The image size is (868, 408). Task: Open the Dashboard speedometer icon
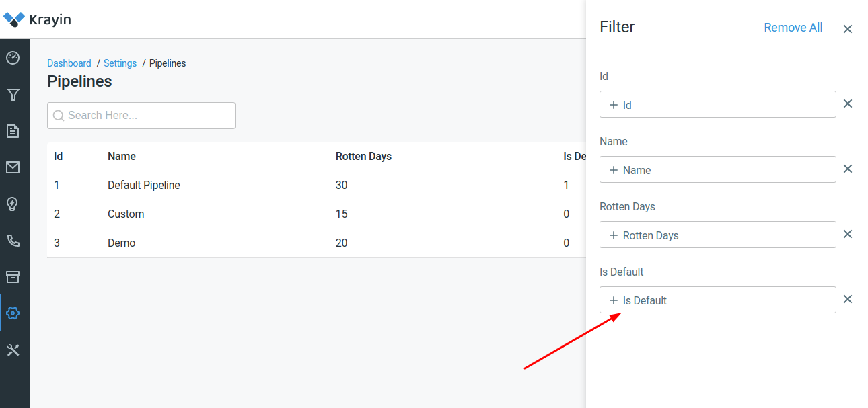13,58
